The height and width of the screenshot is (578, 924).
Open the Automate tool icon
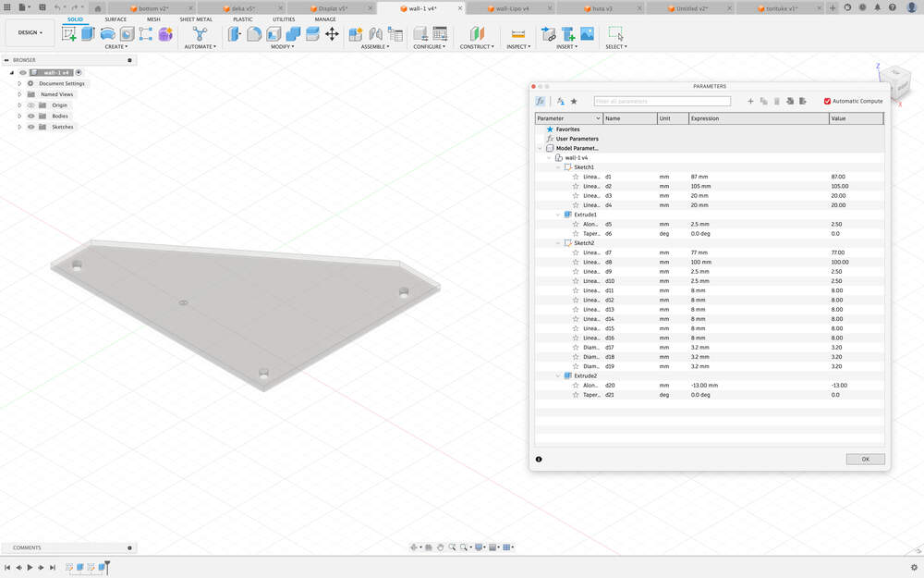point(200,33)
